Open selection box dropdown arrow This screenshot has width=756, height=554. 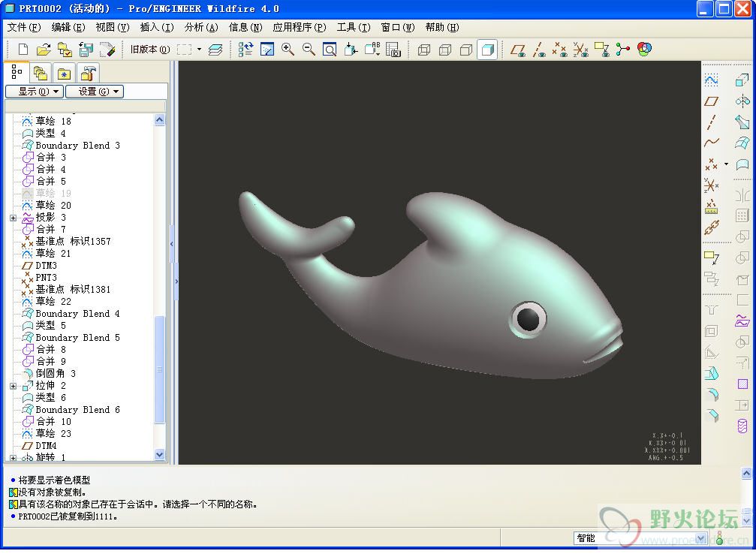199,50
